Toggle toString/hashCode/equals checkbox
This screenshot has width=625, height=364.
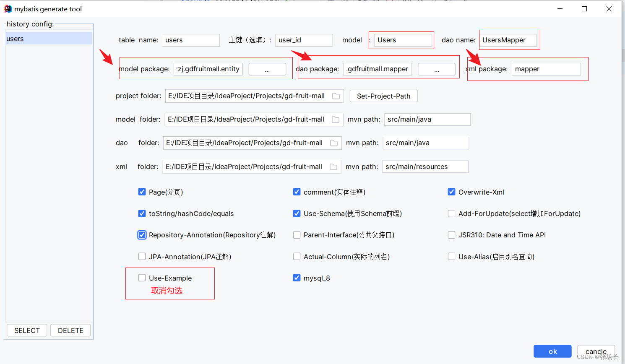click(142, 213)
